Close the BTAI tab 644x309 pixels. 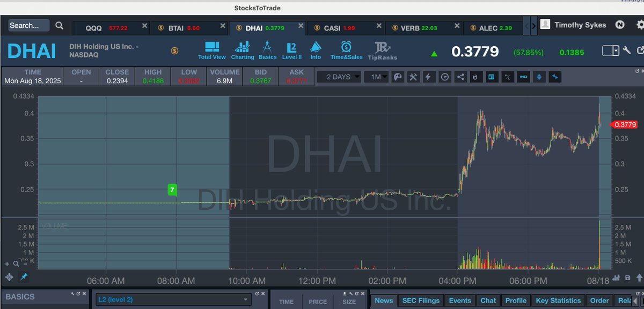(x=222, y=25)
